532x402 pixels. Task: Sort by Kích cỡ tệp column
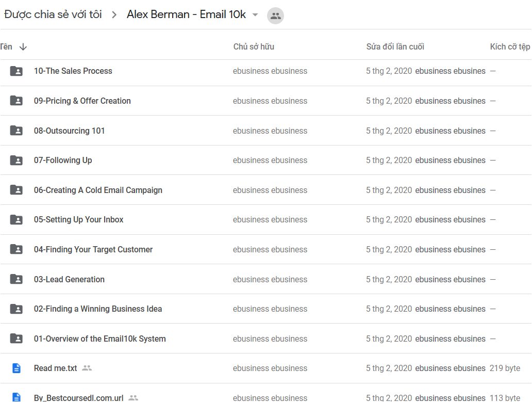510,47
